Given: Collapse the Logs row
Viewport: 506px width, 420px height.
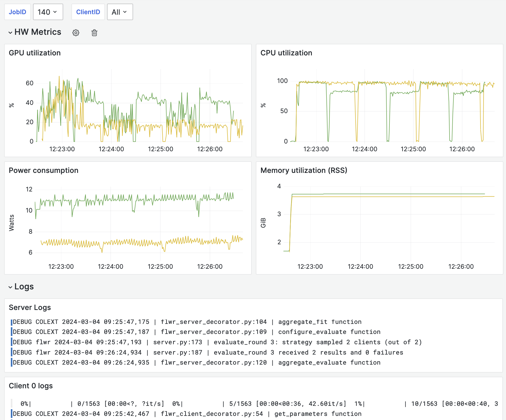Looking at the screenshot, I should pos(10,287).
